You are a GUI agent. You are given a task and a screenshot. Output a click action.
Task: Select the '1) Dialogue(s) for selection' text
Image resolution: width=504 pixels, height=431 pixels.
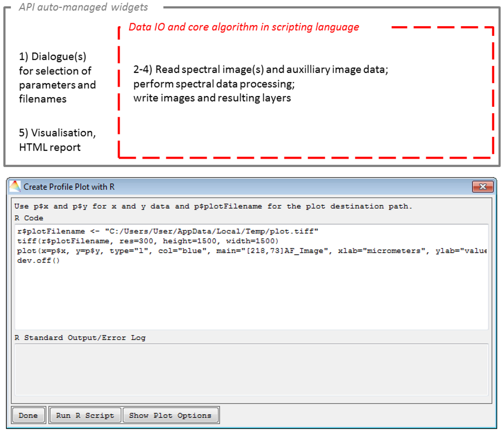(x=57, y=78)
